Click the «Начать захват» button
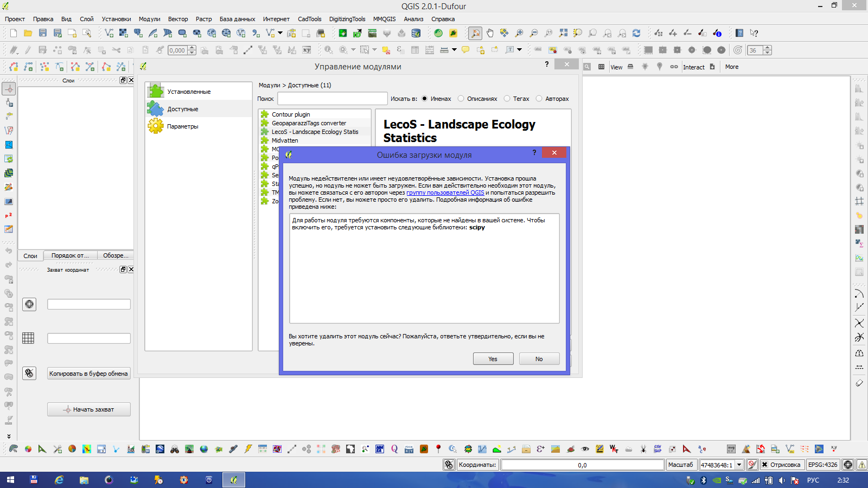 (89, 409)
